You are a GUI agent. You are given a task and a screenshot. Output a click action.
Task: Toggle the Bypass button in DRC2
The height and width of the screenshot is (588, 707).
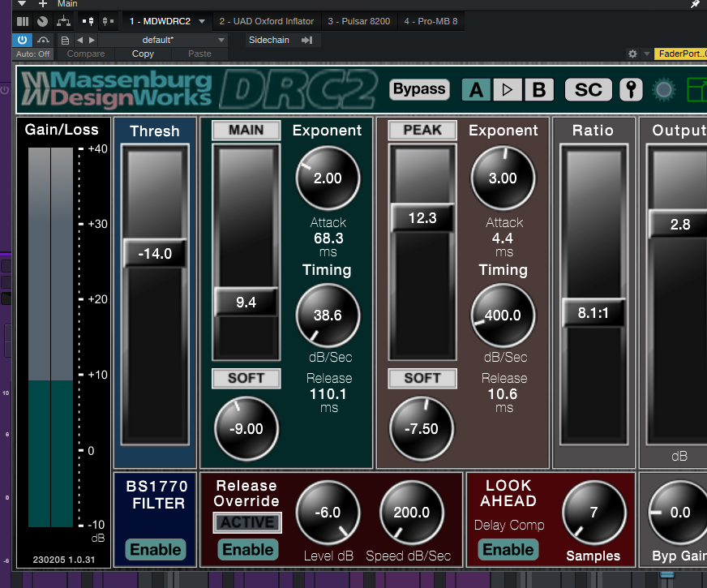[x=419, y=89]
